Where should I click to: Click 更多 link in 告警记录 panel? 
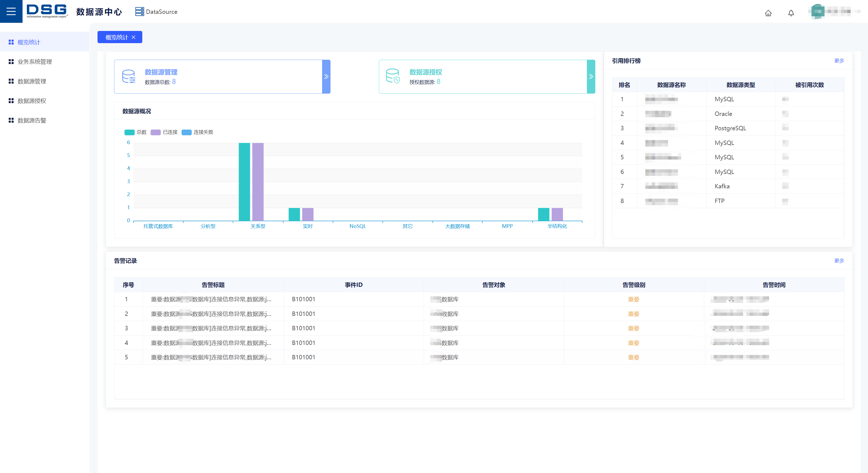click(x=839, y=261)
